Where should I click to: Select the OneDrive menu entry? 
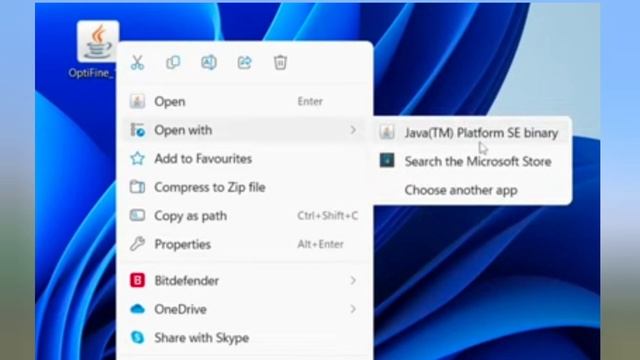244,309
